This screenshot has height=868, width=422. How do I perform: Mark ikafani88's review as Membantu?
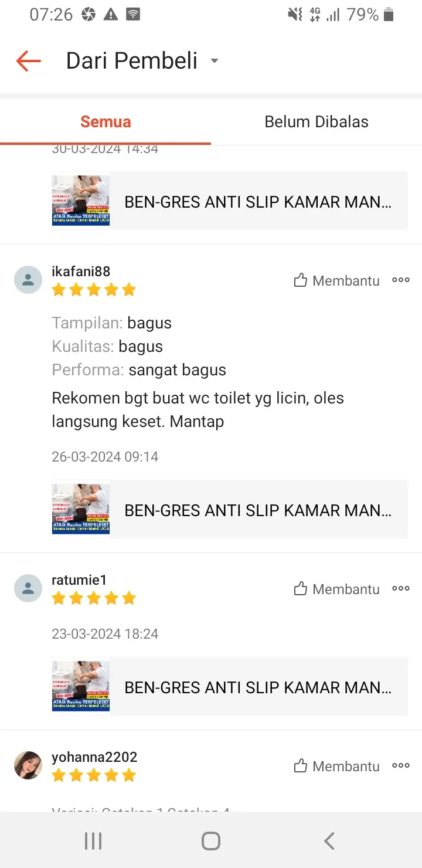pyautogui.click(x=337, y=281)
